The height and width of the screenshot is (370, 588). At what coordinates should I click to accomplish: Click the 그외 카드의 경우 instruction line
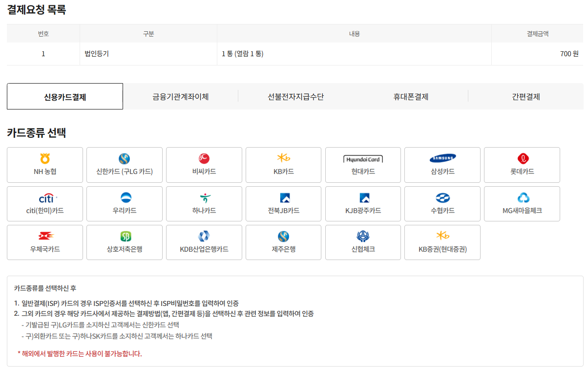164,314
